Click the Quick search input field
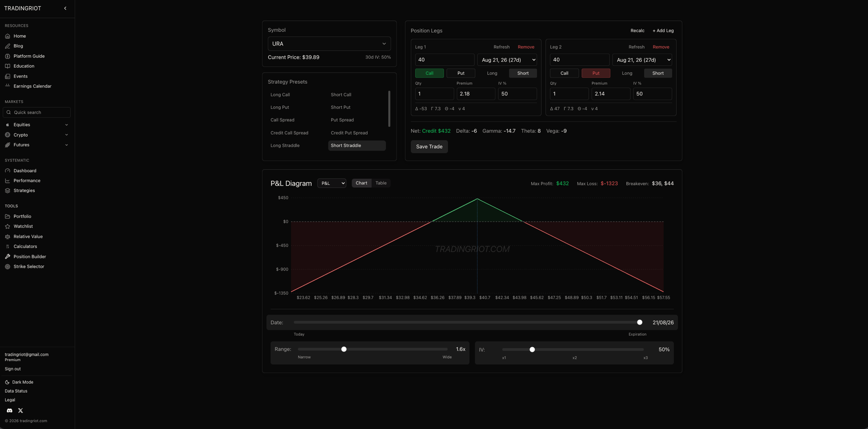The image size is (868, 429). (x=36, y=112)
